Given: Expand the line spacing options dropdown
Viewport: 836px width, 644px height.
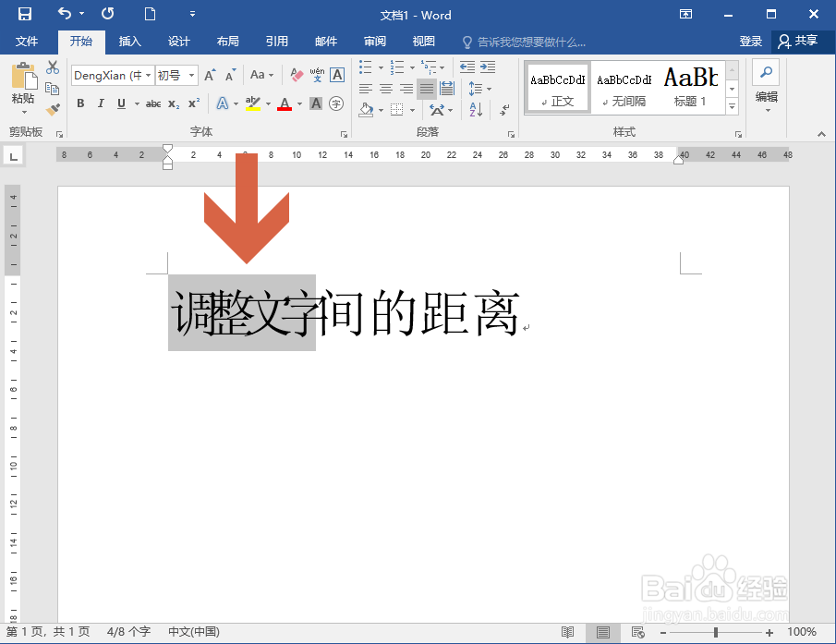Looking at the screenshot, I should (x=488, y=88).
